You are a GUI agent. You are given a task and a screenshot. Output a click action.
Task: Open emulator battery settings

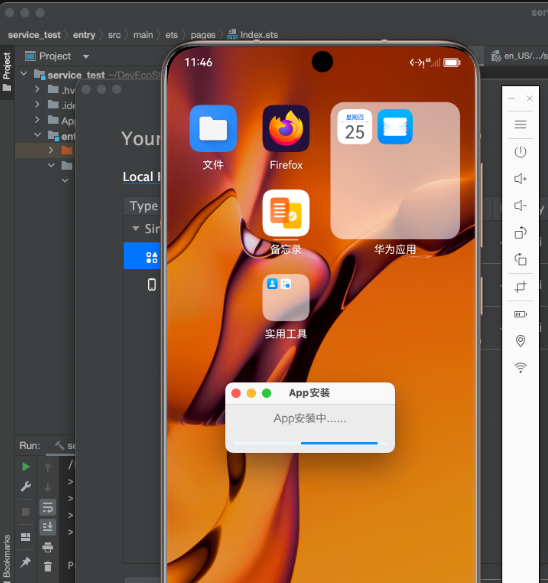point(520,315)
